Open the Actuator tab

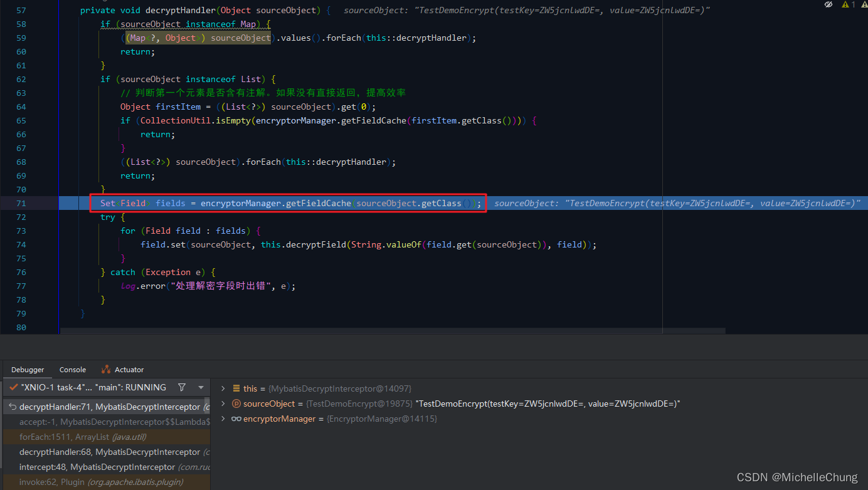pyautogui.click(x=123, y=370)
